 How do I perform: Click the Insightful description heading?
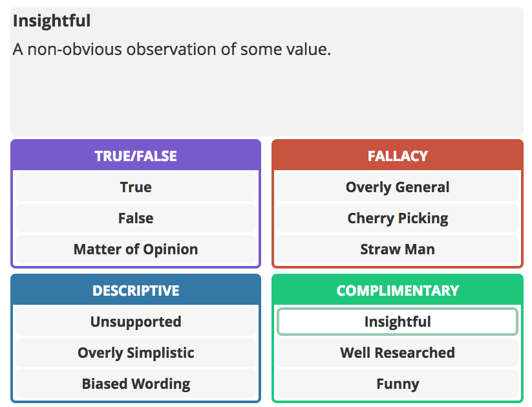coord(52,21)
